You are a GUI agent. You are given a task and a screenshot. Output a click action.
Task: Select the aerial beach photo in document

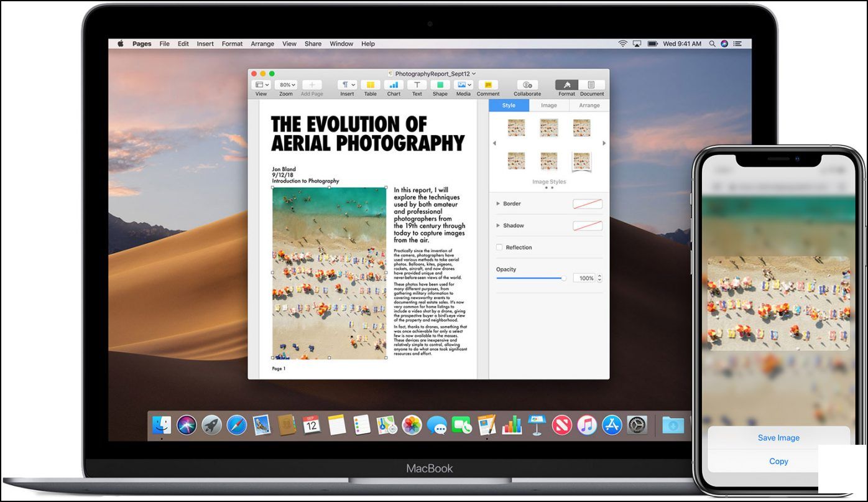330,272
